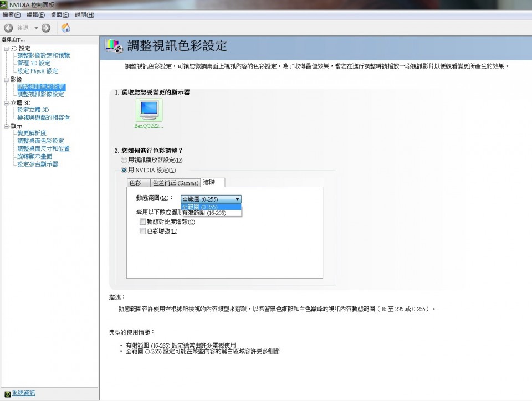This screenshot has height=401, width=532.
Task: Select the BenQ monitor display icon
Action: click(149, 110)
